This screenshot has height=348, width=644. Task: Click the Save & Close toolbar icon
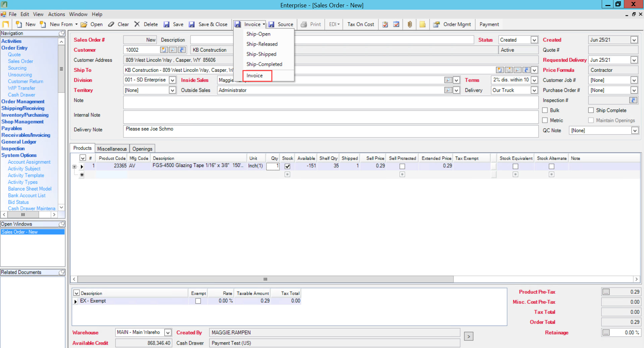192,24
